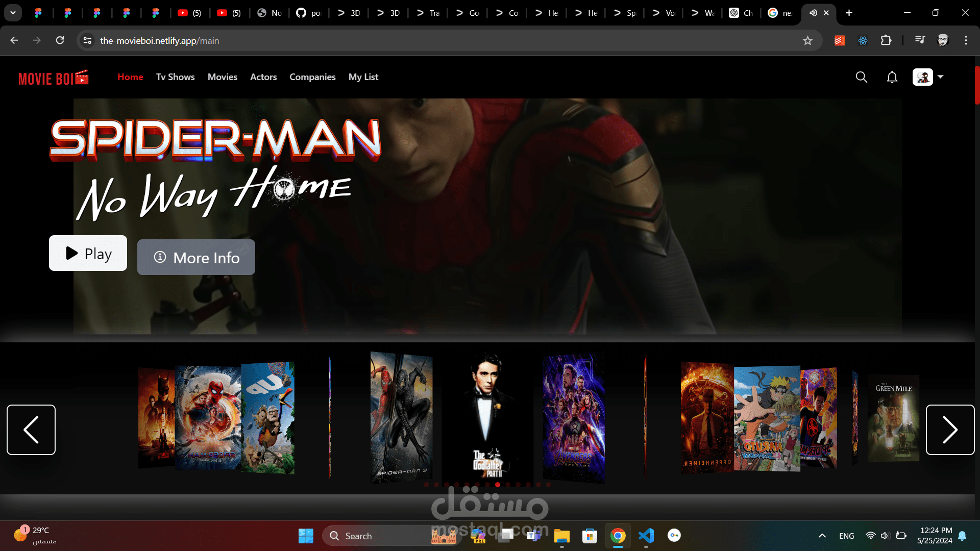
Task: Switch to the Google tab
Action: click(780, 13)
